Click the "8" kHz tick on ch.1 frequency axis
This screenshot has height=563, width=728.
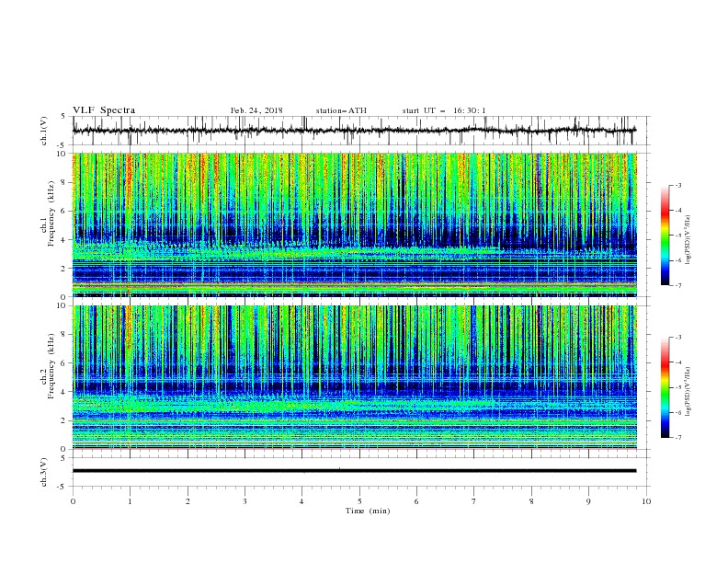coord(64,182)
